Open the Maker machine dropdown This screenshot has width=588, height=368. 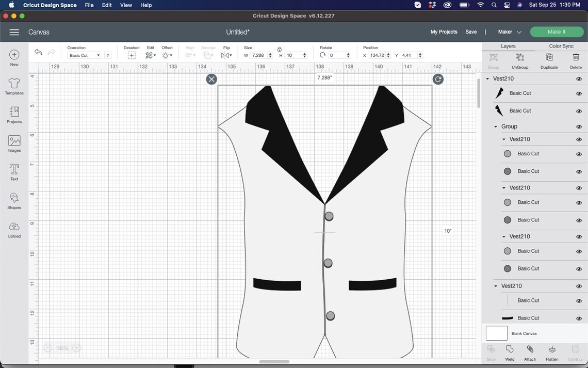coord(509,31)
